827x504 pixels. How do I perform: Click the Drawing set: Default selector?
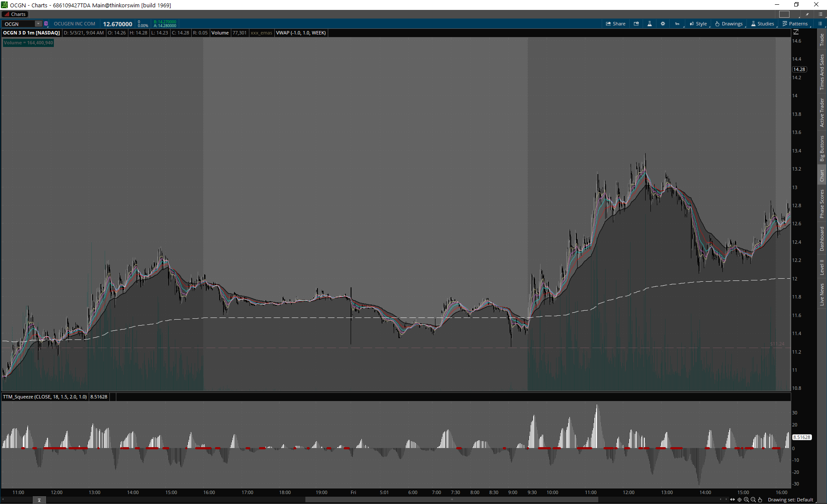click(790, 500)
